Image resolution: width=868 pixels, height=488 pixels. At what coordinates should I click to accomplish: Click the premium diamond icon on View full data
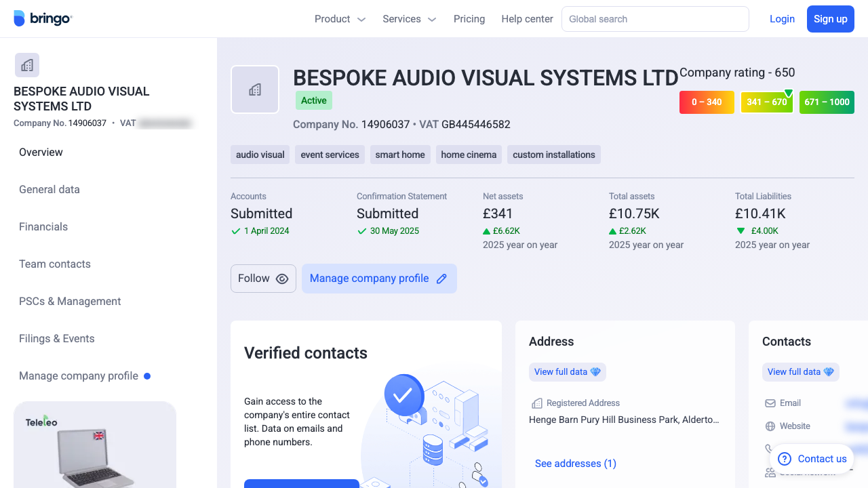tap(595, 371)
